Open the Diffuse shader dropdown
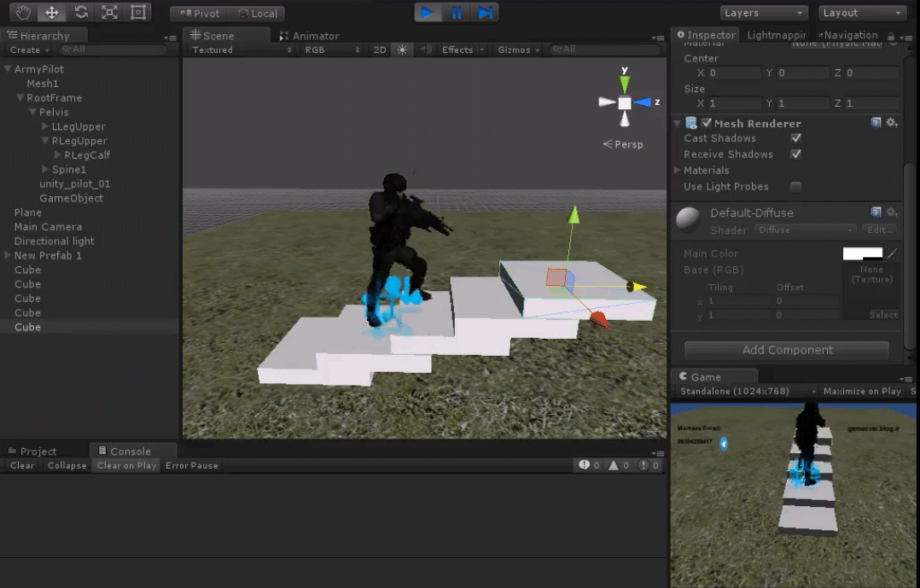Image resolution: width=920 pixels, height=588 pixels. point(805,230)
